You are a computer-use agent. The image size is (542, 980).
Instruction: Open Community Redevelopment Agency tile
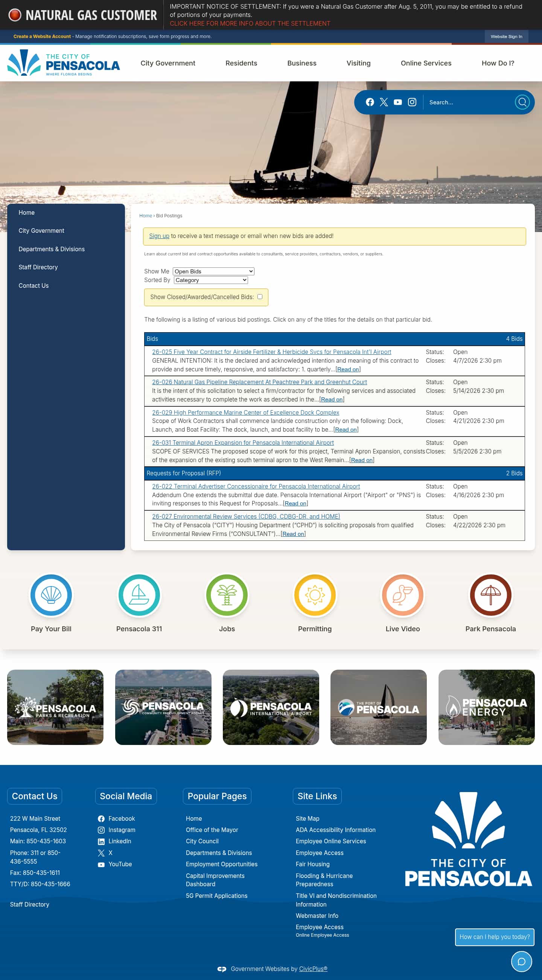coord(163,707)
